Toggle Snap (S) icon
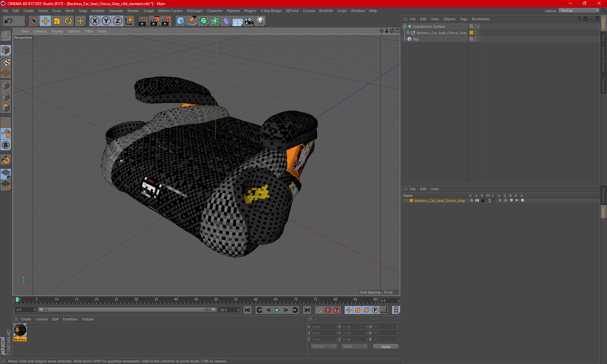Image resolution: width=607 pixels, height=364 pixels. (x=6, y=145)
